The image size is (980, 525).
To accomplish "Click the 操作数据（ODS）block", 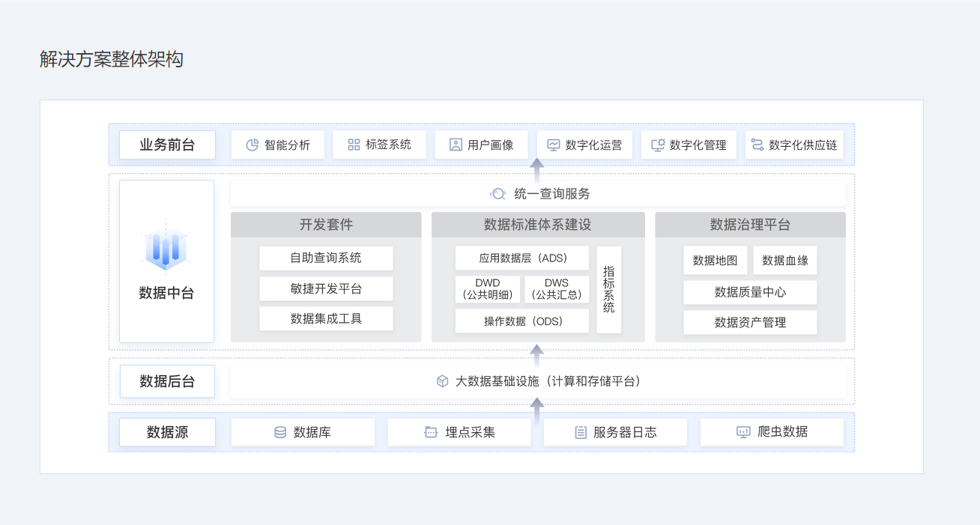I will tap(521, 321).
